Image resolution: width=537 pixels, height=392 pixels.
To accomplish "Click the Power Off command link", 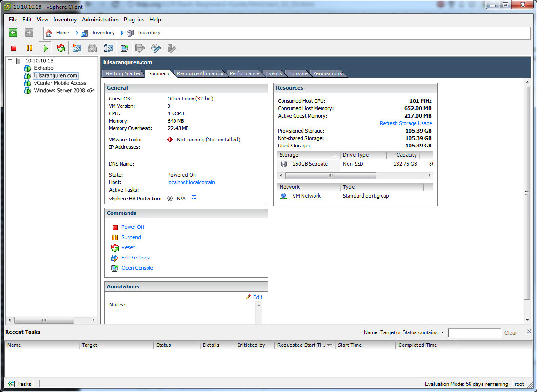I will [133, 227].
